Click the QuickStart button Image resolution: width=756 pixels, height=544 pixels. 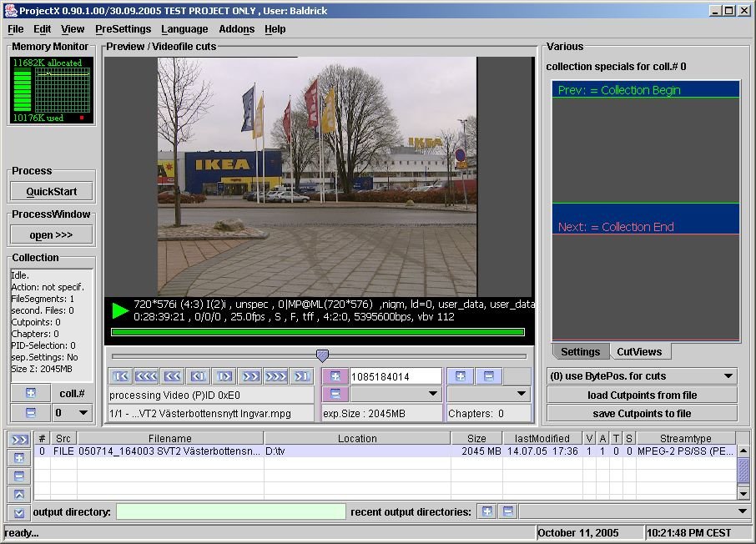(52, 191)
